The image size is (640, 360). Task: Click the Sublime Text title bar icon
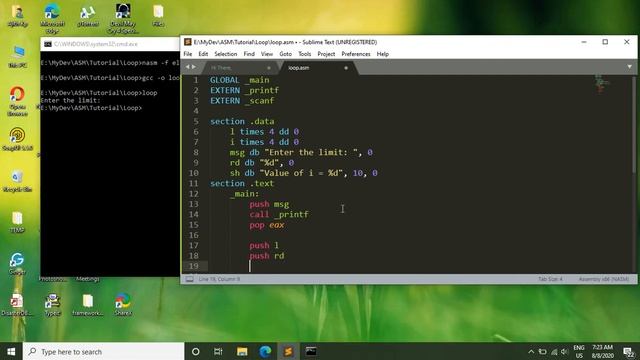tap(187, 42)
